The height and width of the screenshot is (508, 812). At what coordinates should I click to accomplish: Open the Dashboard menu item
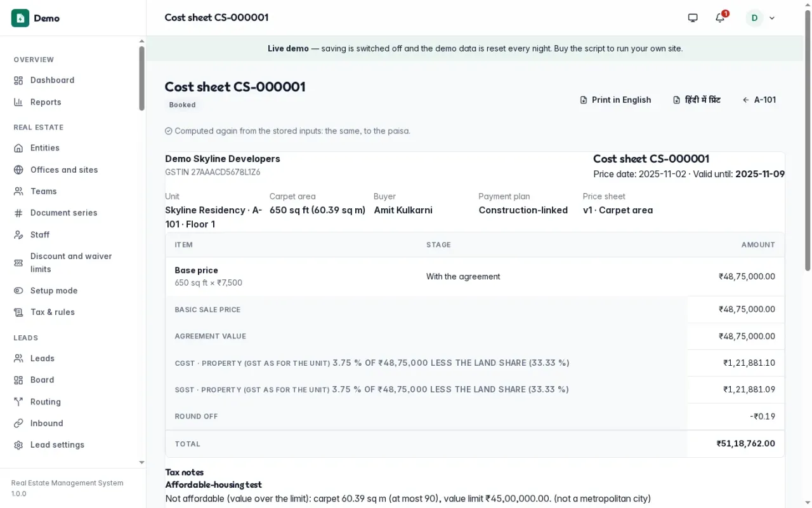(x=70, y=80)
